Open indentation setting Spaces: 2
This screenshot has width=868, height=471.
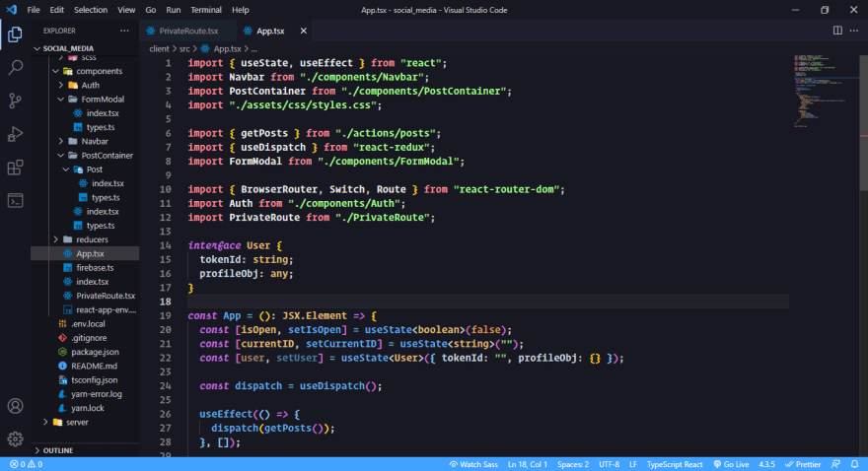(573, 464)
